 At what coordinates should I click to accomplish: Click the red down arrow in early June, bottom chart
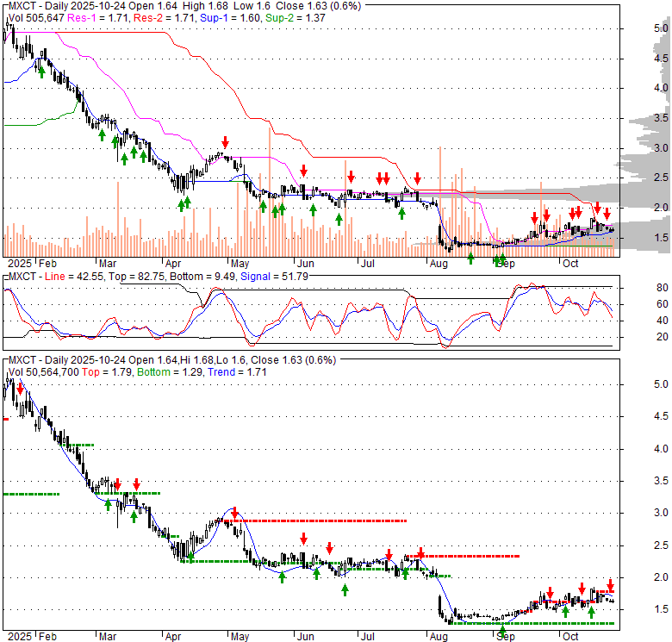click(x=303, y=539)
